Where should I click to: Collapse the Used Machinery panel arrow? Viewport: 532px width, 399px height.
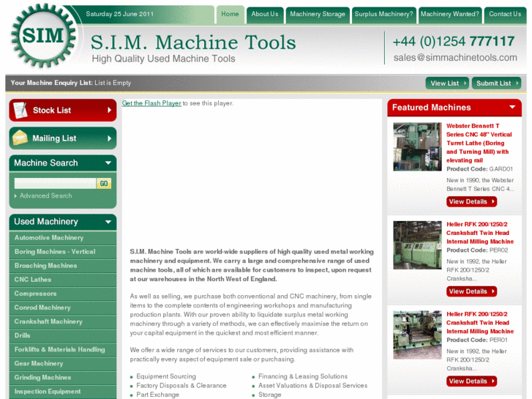click(x=108, y=222)
